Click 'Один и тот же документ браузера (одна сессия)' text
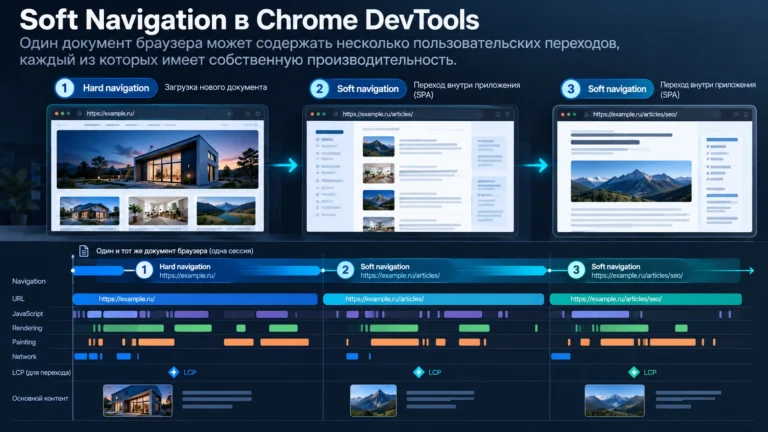This screenshot has width=768, height=432. pyautogui.click(x=175, y=251)
